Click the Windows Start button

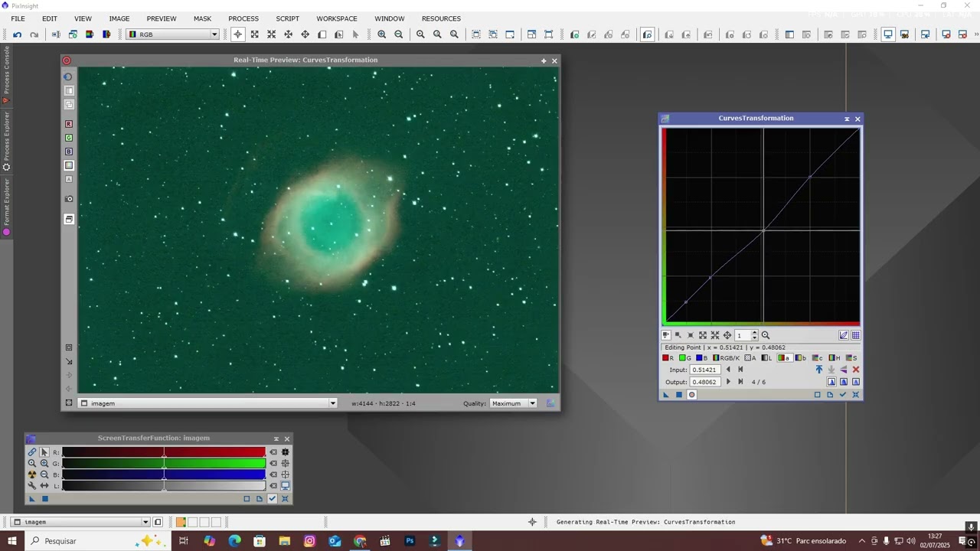(x=11, y=541)
